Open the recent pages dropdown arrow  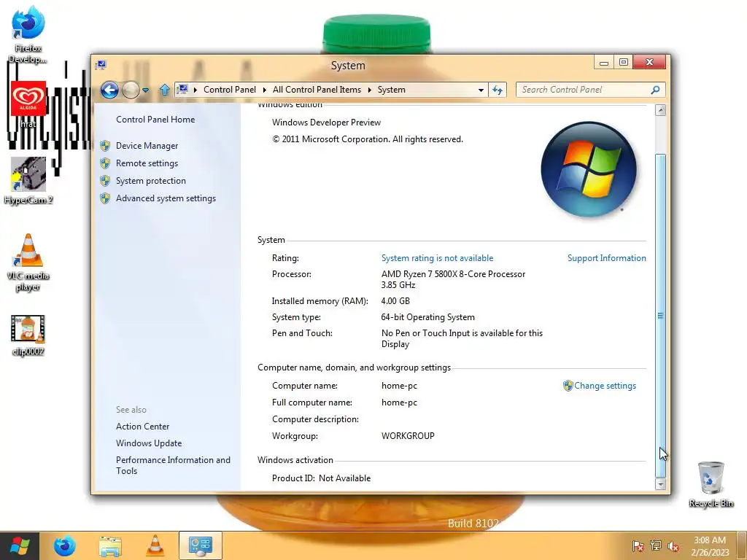(x=145, y=90)
